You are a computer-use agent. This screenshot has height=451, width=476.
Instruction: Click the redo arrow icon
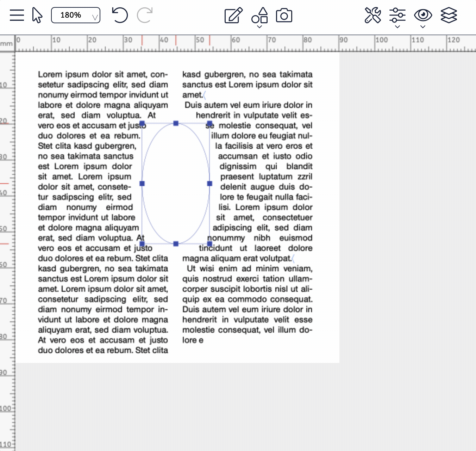click(x=145, y=15)
